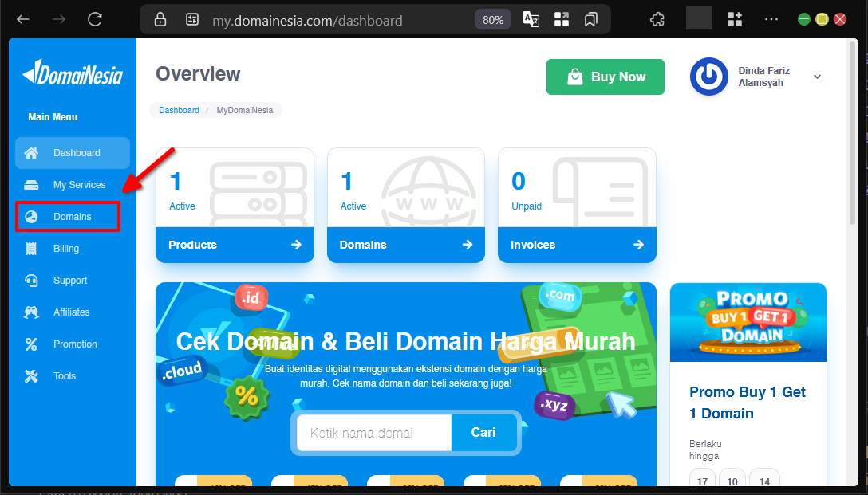
Task: Open the browser translate icon
Action: [x=531, y=18]
